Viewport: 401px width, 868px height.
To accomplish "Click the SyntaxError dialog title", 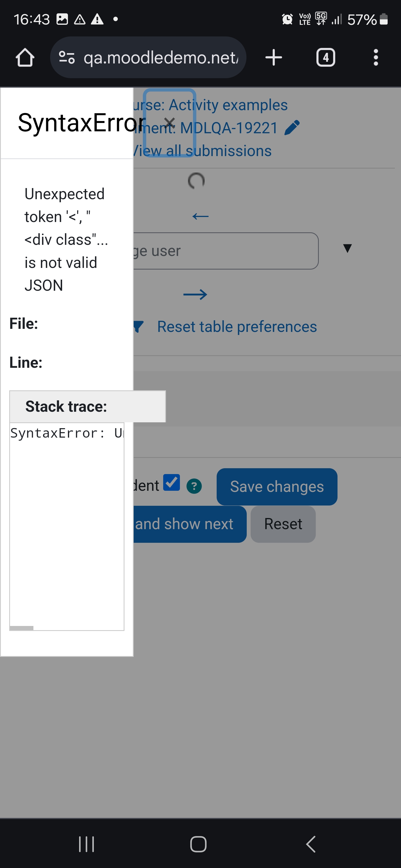I will tap(82, 123).
